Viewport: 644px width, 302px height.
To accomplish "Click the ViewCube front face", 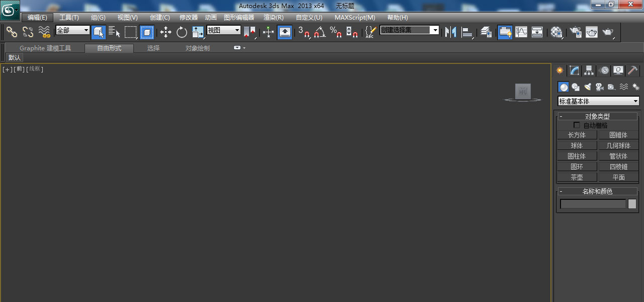I will tap(523, 91).
